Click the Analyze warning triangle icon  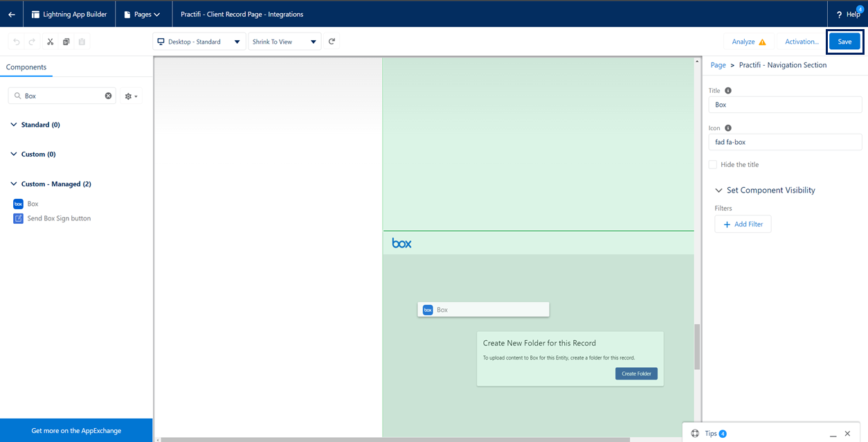pos(762,42)
